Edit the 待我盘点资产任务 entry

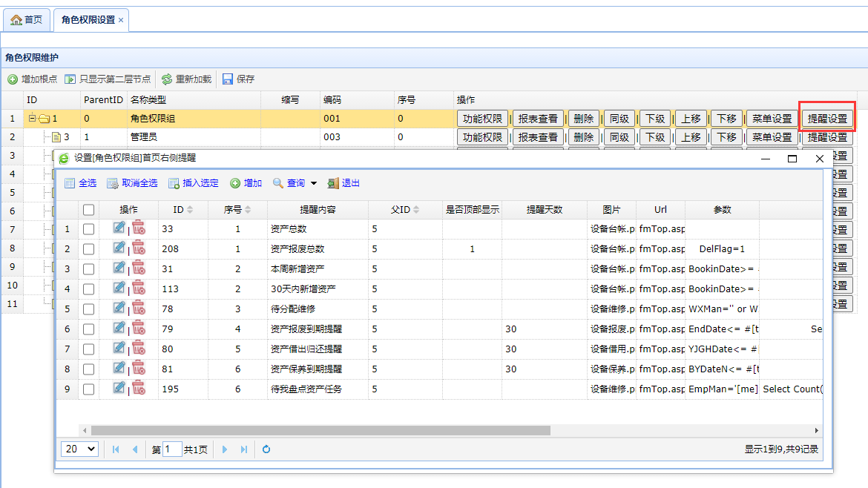[x=119, y=388]
